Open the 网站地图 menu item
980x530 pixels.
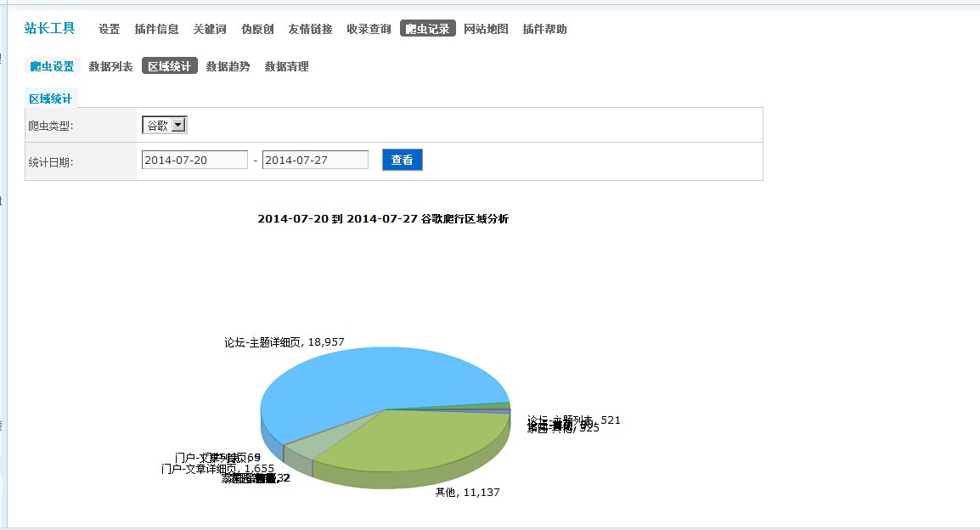click(x=486, y=29)
